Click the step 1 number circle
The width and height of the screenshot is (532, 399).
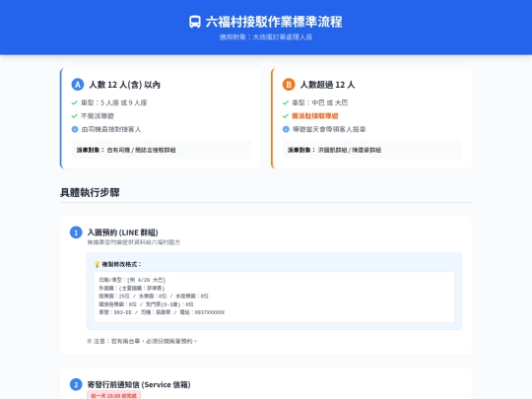pos(76,233)
